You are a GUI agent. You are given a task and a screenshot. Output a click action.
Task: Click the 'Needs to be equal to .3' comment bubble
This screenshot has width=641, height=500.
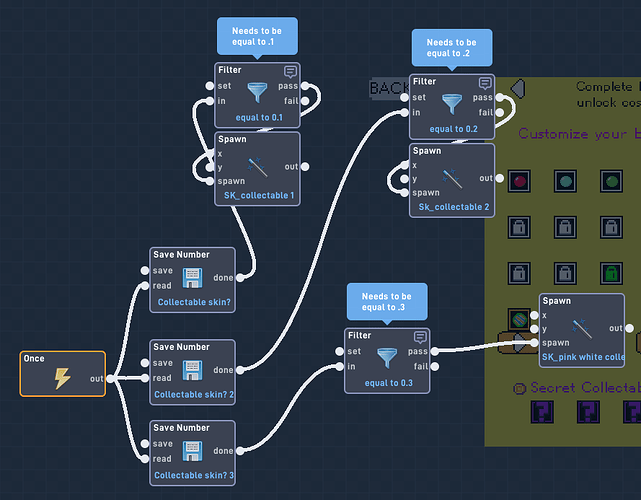click(x=387, y=302)
